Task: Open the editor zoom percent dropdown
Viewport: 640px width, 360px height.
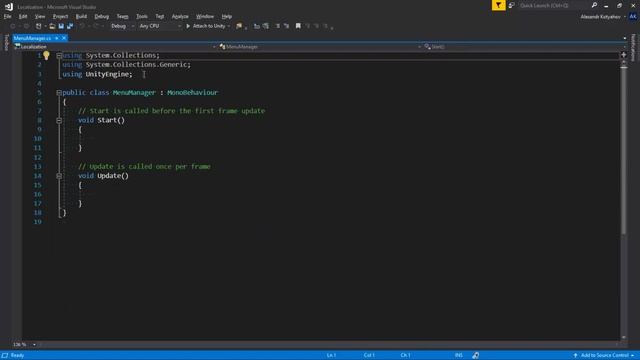Action: 34,344
